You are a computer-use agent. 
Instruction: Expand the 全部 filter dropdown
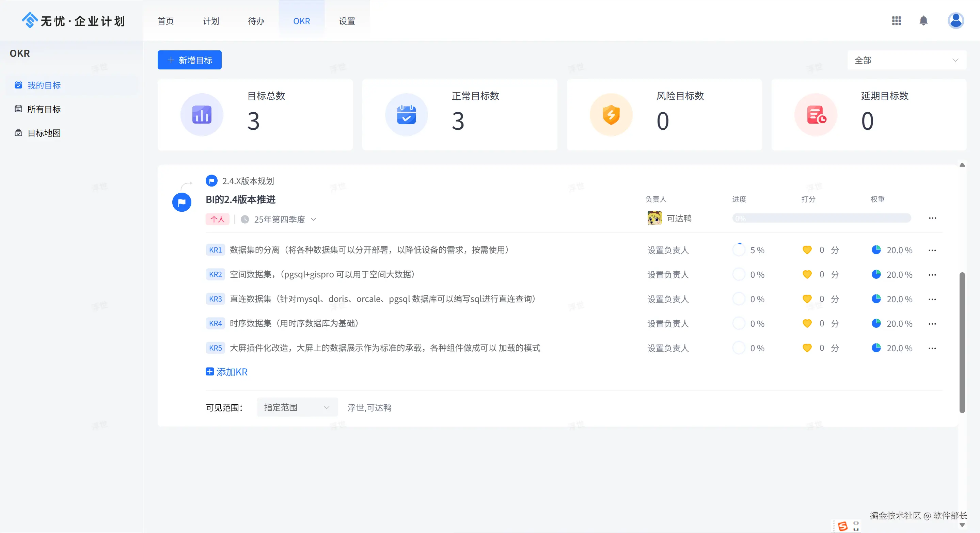point(906,60)
